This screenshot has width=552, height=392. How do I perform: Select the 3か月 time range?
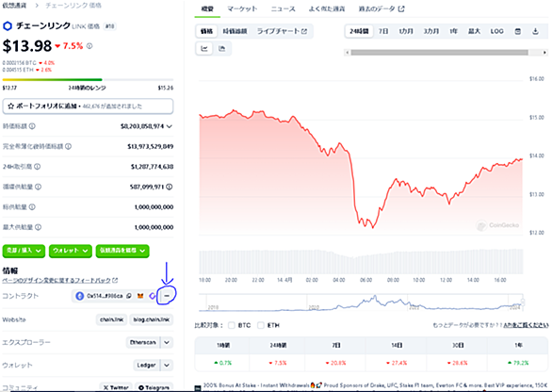coord(430,31)
